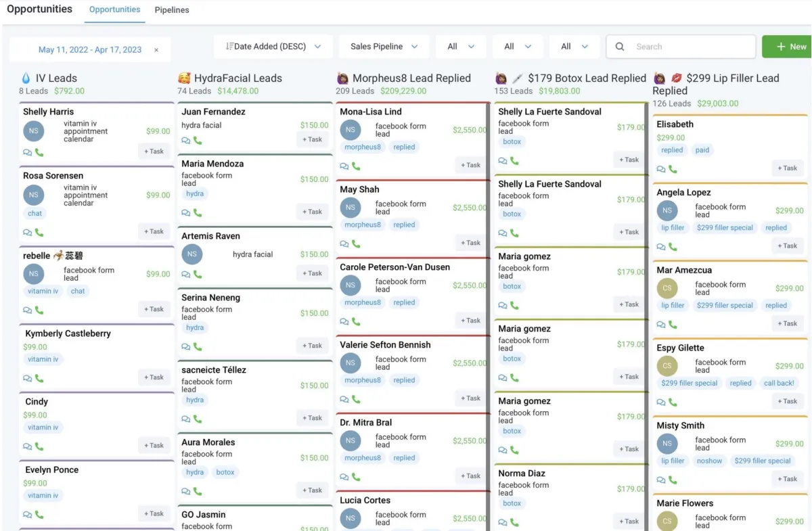
Task: Add task on Misty Smith card
Action: pyautogui.click(x=787, y=479)
